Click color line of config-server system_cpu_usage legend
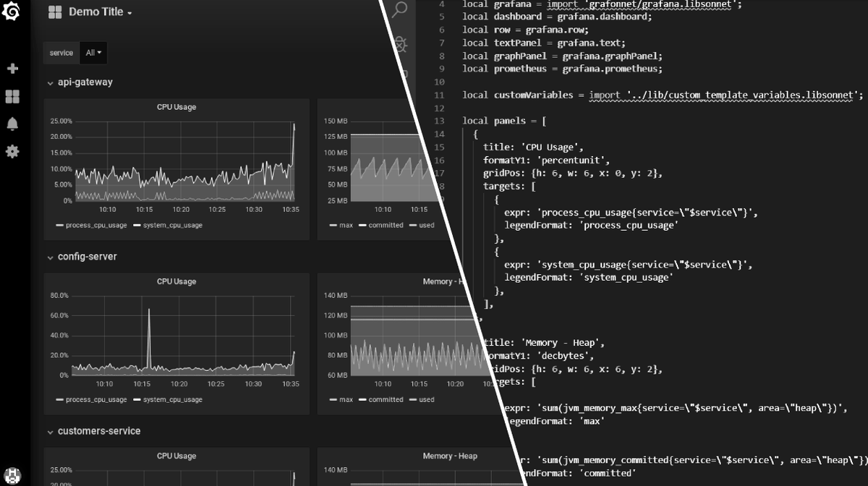Viewport: 868px width, 486px height. click(137, 400)
